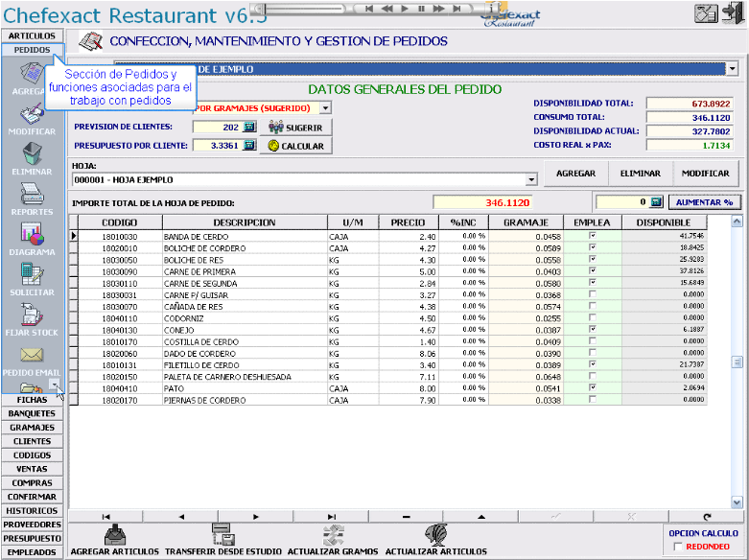Click the AGREGAR pedido icon in sidebar
The height and width of the screenshot is (560, 749).
(x=32, y=74)
